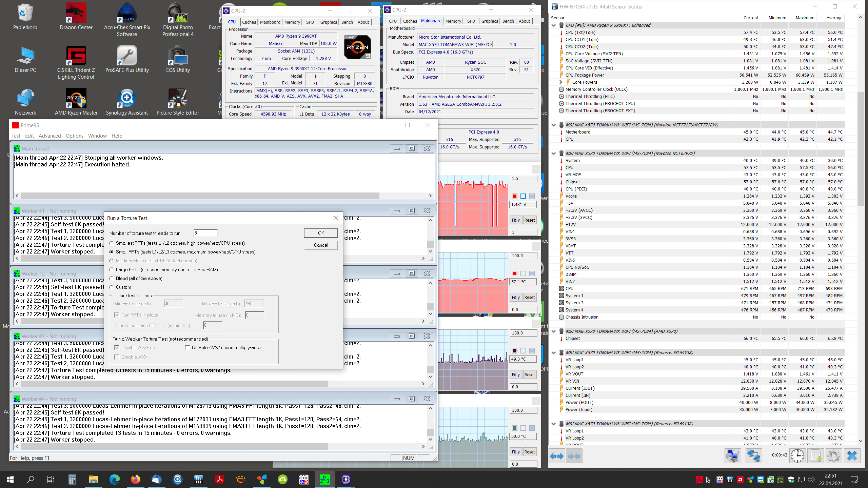Click Prime95 icon in taskbar
868x488 pixels.
324,479
